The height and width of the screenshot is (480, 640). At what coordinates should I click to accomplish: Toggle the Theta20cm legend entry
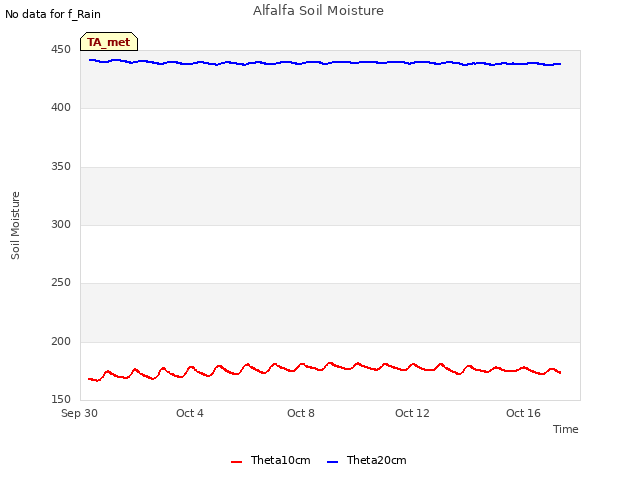(x=367, y=460)
